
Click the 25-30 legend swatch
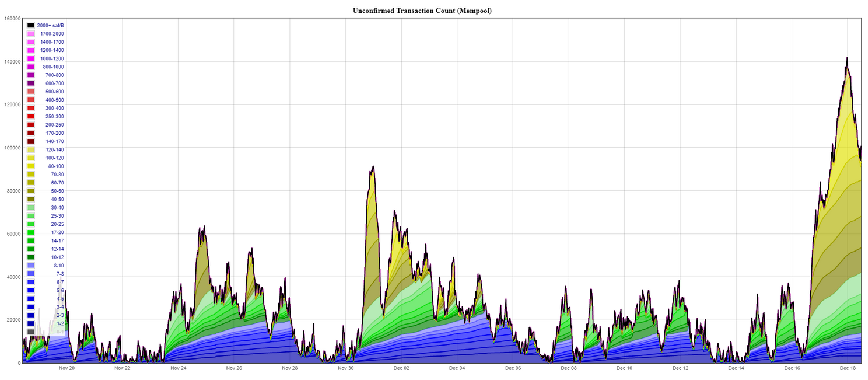(31, 216)
